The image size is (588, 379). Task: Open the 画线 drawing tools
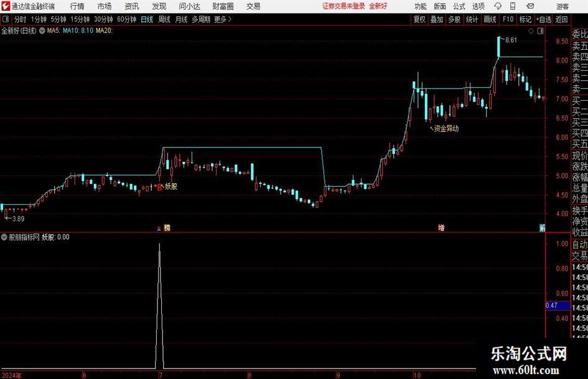pyautogui.click(x=490, y=19)
